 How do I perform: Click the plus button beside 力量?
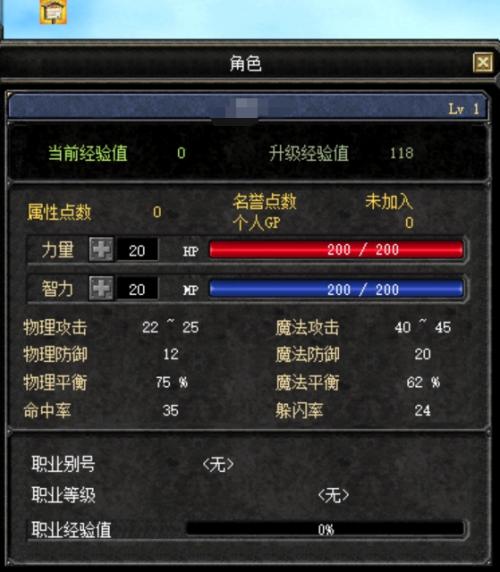pos(101,250)
